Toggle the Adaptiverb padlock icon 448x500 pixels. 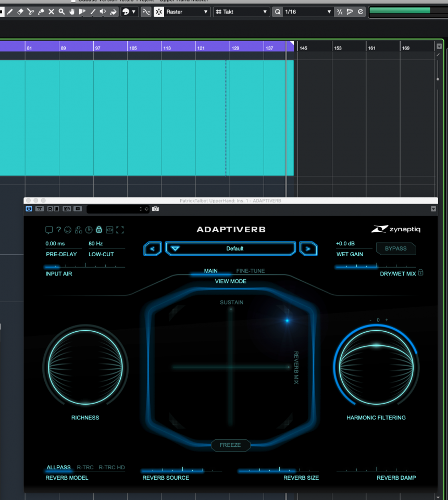tap(99, 229)
